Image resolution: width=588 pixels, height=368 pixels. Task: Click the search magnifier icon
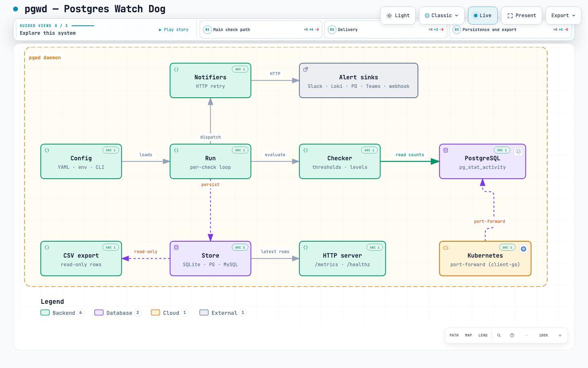pyautogui.click(x=499, y=335)
